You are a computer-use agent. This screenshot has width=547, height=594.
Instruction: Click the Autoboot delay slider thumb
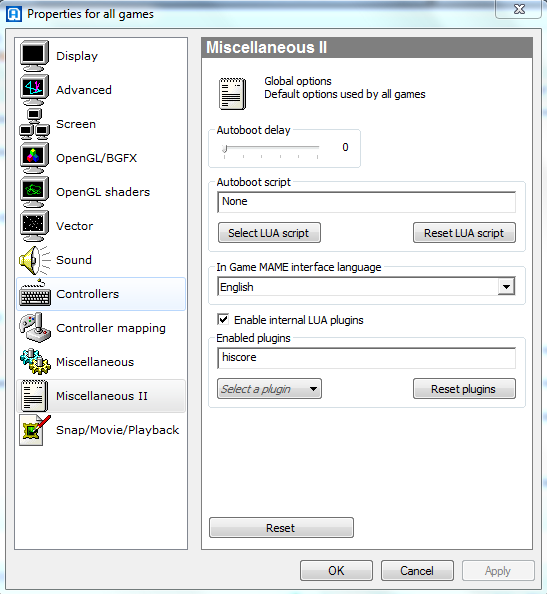tap(225, 148)
